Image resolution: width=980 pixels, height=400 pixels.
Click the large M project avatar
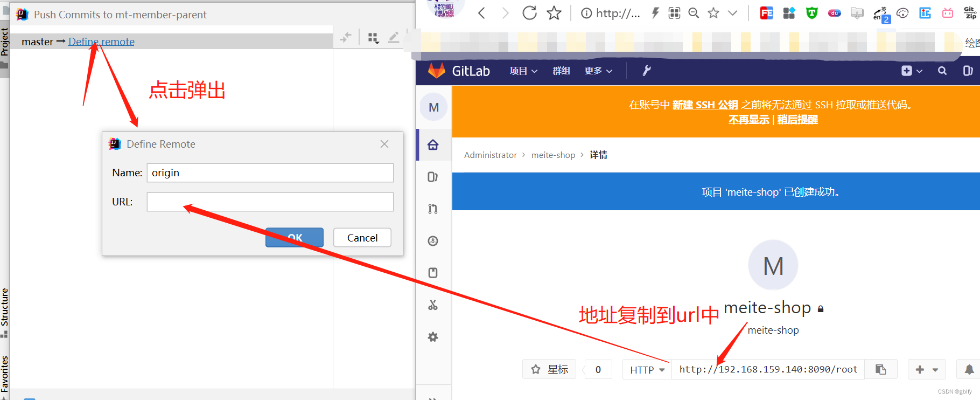click(773, 265)
